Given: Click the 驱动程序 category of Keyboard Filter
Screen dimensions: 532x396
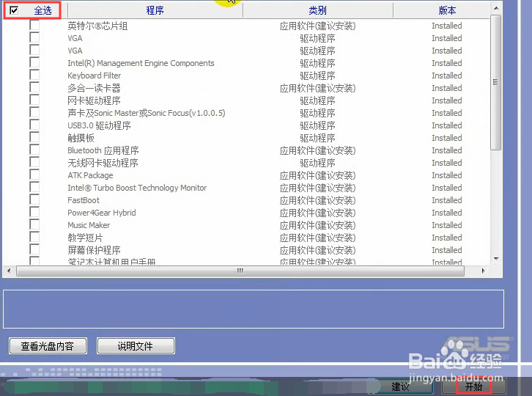Looking at the screenshot, I should (317, 76).
